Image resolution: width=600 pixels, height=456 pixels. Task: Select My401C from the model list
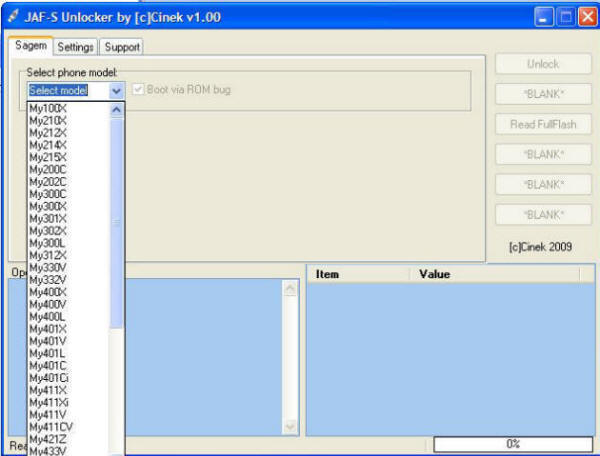coord(69,366)
